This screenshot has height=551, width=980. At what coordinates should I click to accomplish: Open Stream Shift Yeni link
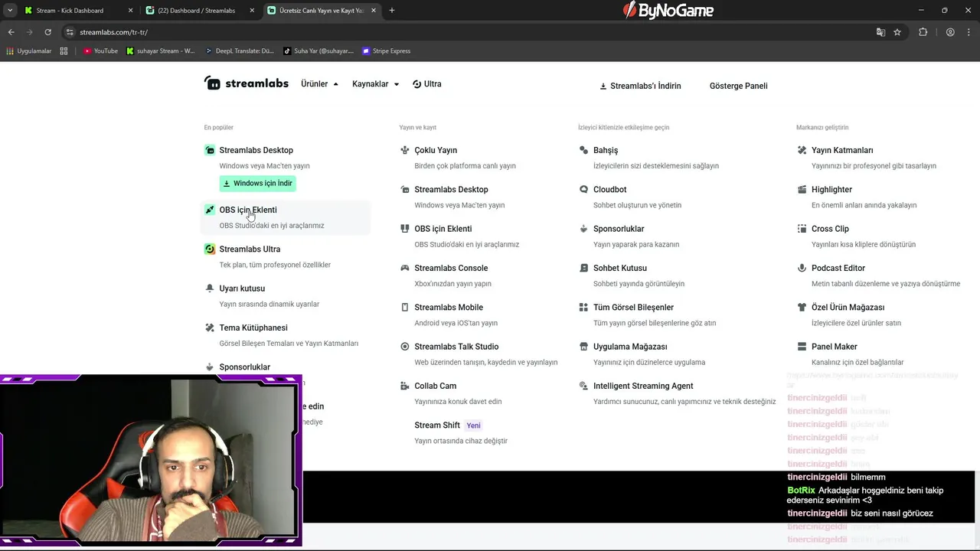click(448, 425)
